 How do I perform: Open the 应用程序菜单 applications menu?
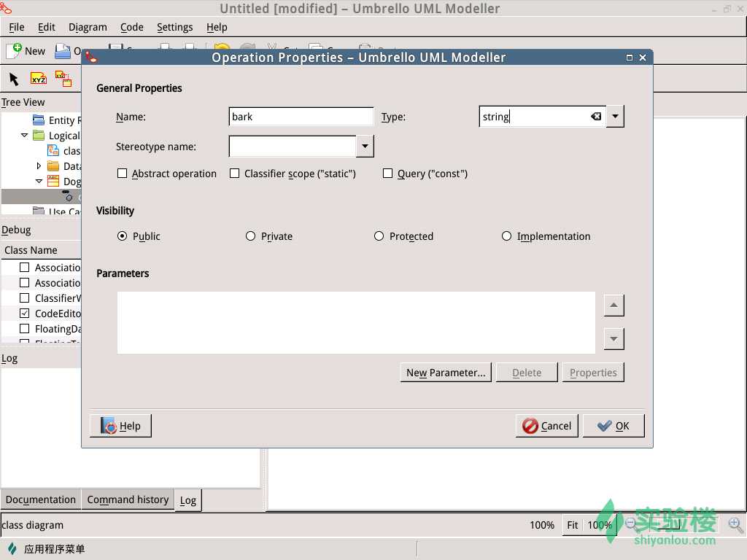(x=47, y=549)
